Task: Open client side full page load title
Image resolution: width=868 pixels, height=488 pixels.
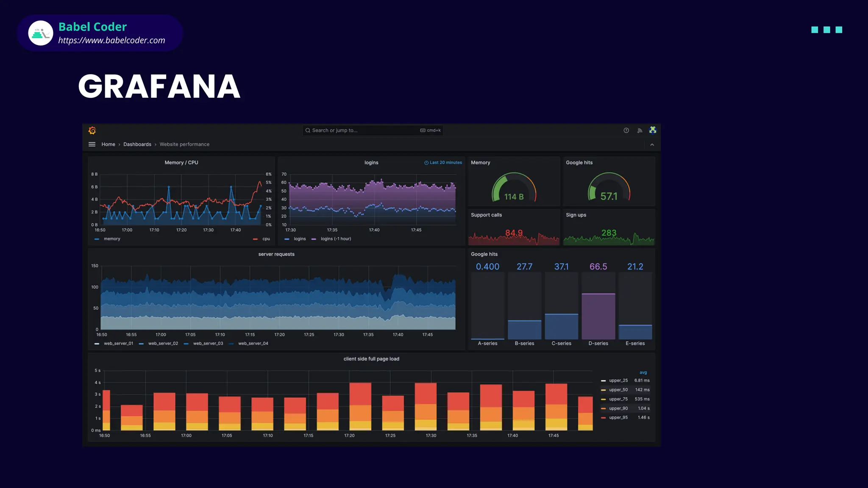Action: pos(371,359)
